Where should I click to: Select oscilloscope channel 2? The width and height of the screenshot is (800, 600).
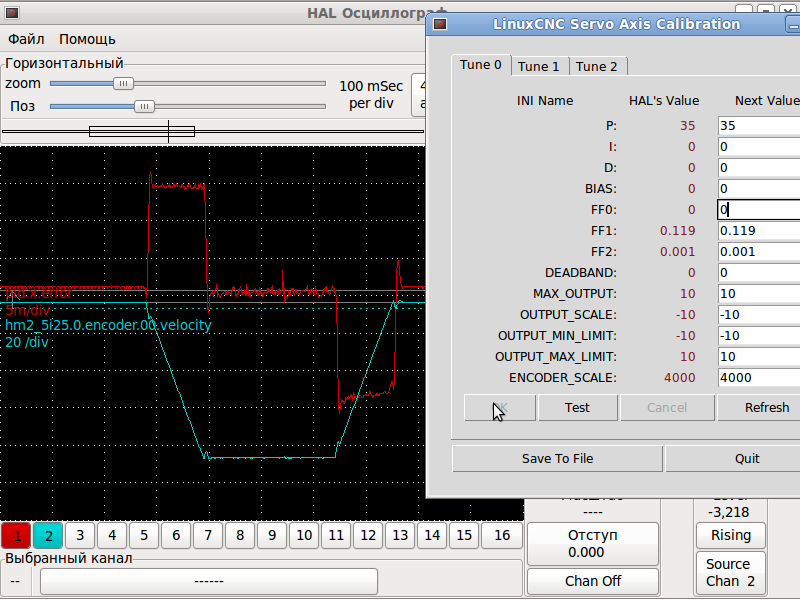pos(48,536)
